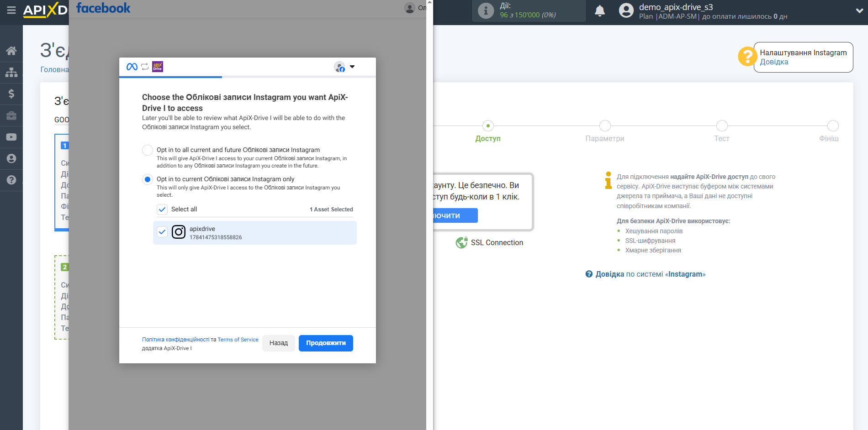Click the Meta logo in dialog header
The height and width of the screenshot is (430, 868).
pos(132,67)
